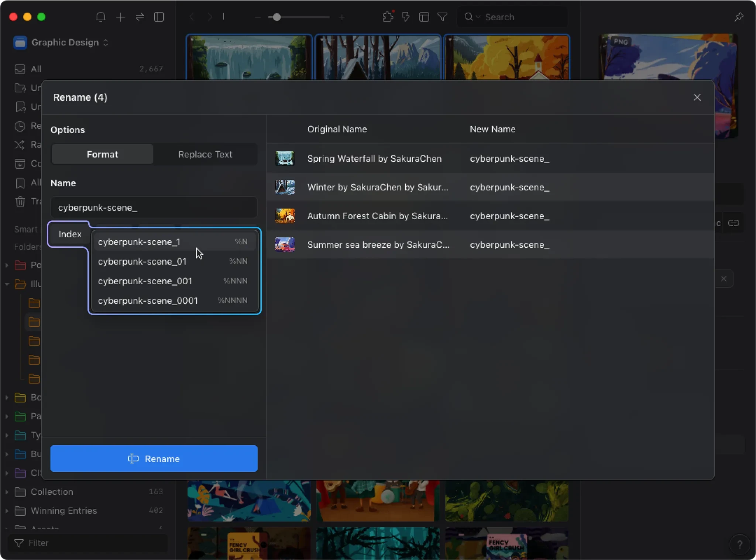Click the help question mark icon

tap(739, 544)
